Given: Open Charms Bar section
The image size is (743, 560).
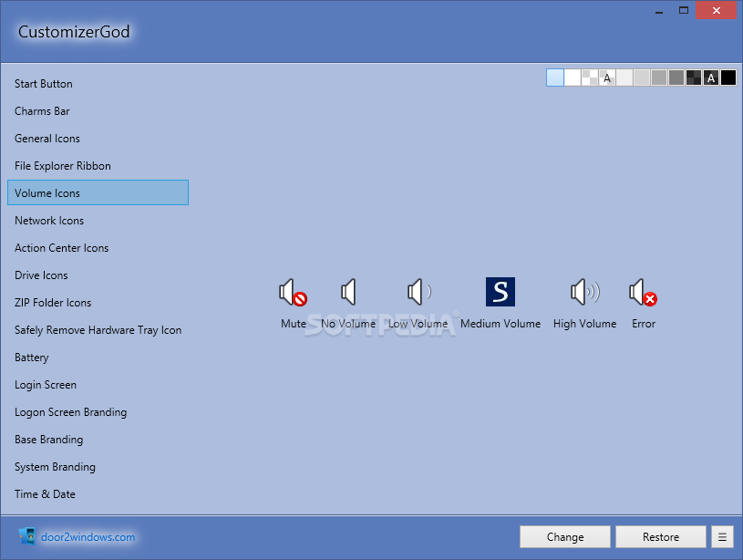Looking at the screenshot, I should (98, 111).
